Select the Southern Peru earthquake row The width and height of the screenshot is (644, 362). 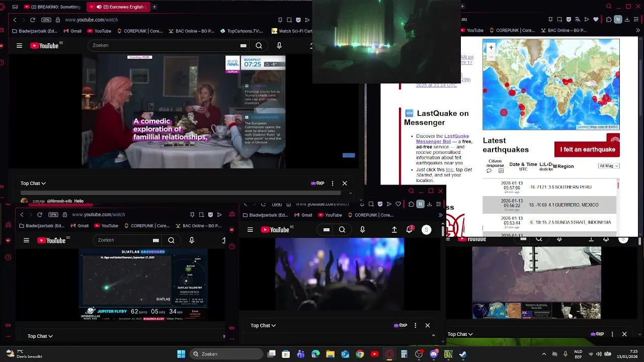(x=549, y=187)
